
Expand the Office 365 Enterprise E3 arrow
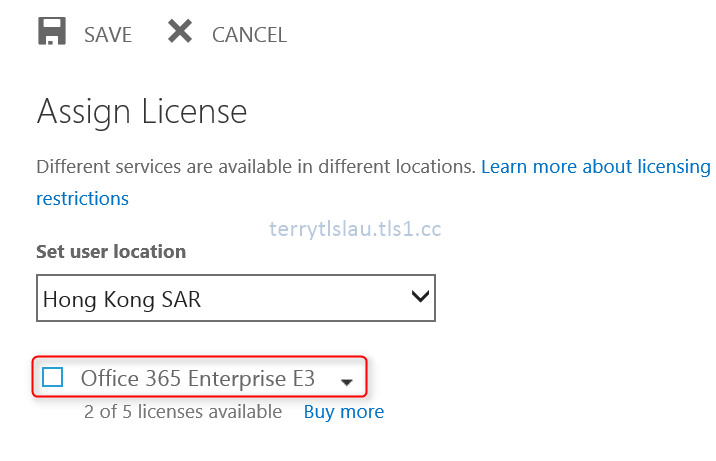click(347, 382)
